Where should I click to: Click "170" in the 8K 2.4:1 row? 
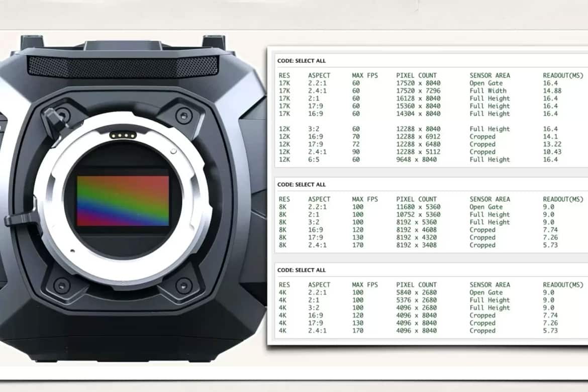358,245
